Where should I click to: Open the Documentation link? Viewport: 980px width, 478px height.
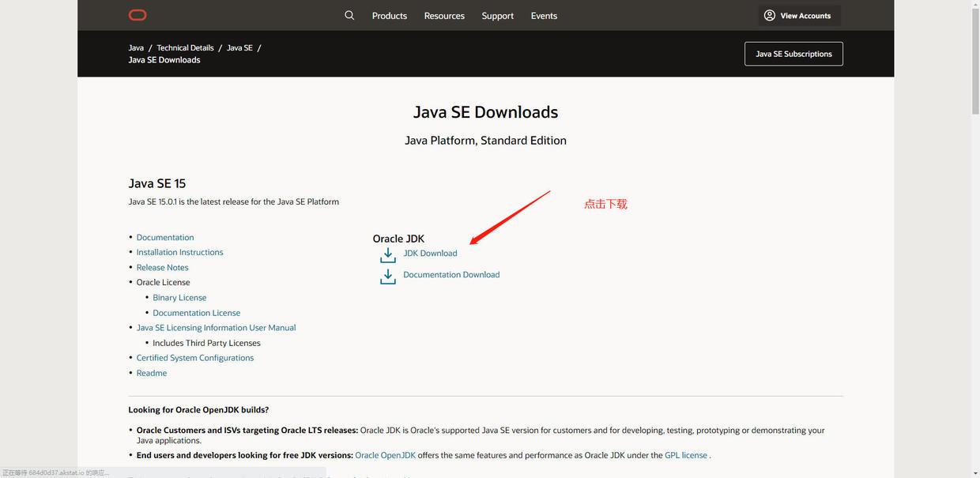[165, 236]
